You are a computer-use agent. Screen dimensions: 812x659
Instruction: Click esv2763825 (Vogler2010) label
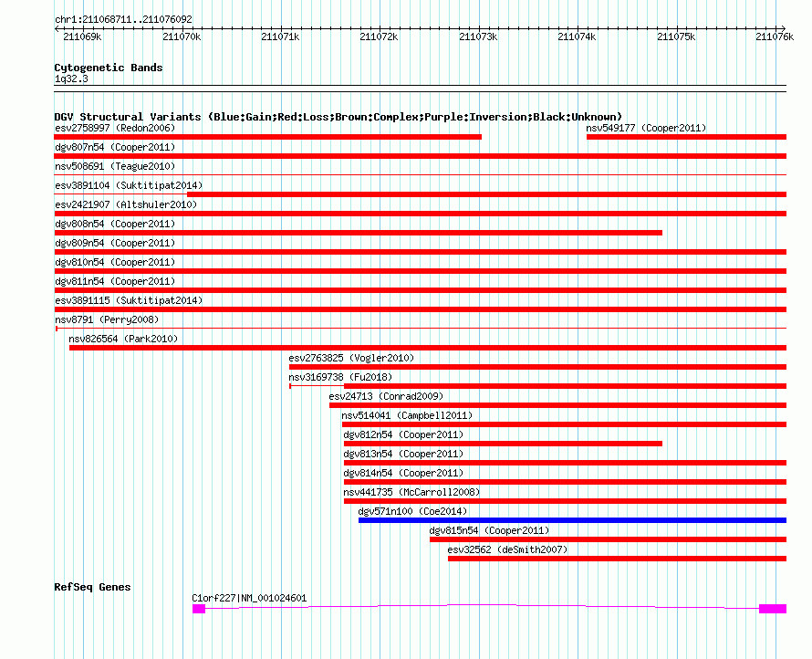pos(351,358)
